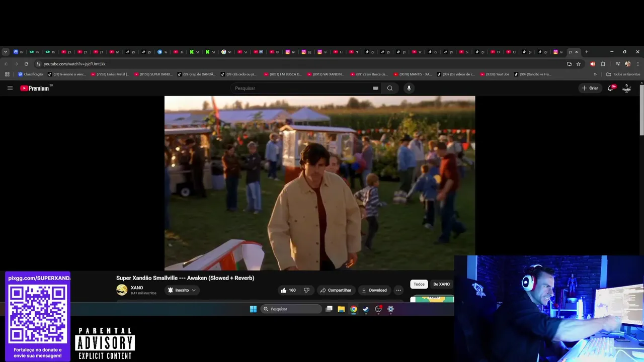Switch to Chrome in the taskbar
This screenshot has width=644, height=362.
pyautogui.click(x=354, y=309)
